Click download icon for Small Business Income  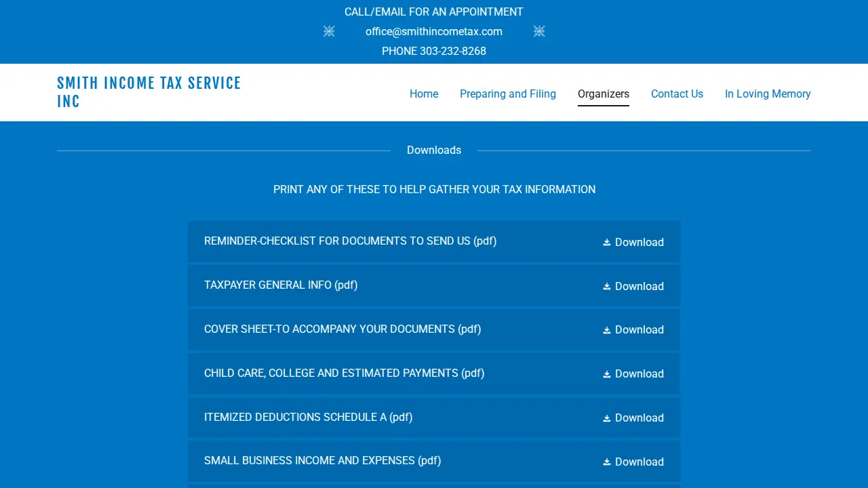point(607,462)
